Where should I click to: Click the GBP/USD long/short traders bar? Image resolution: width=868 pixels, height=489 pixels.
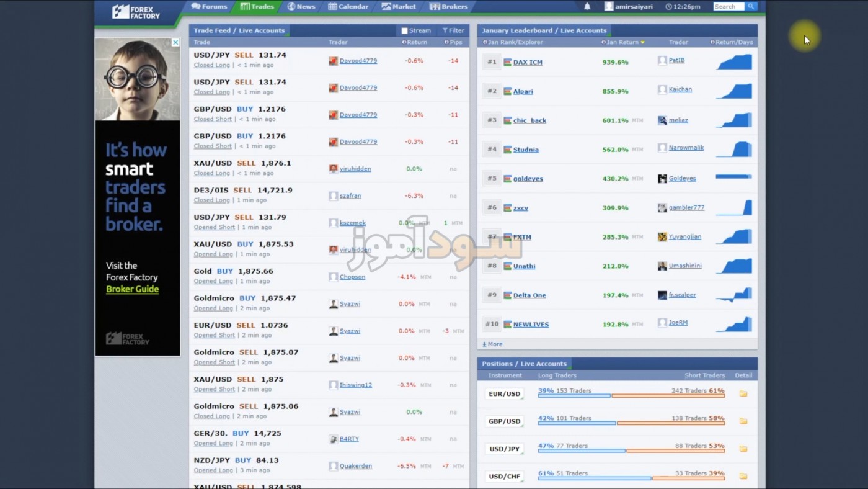(631, 423)
